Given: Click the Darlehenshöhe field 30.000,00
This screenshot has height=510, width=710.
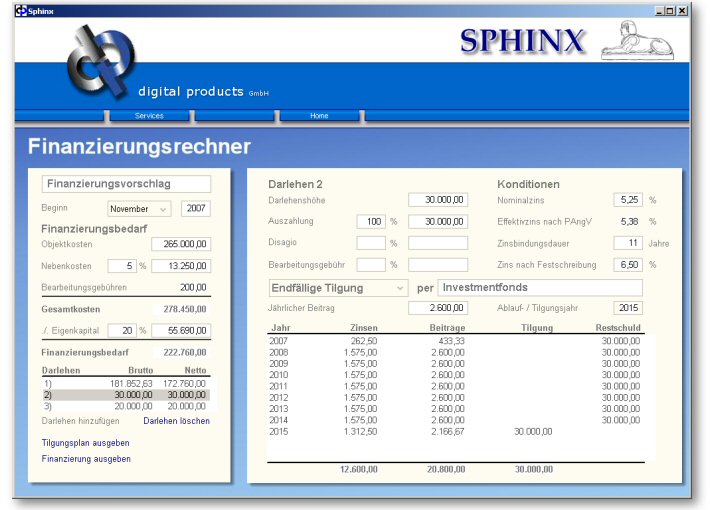Looking at the screenshot, I should tap(438, 200).
